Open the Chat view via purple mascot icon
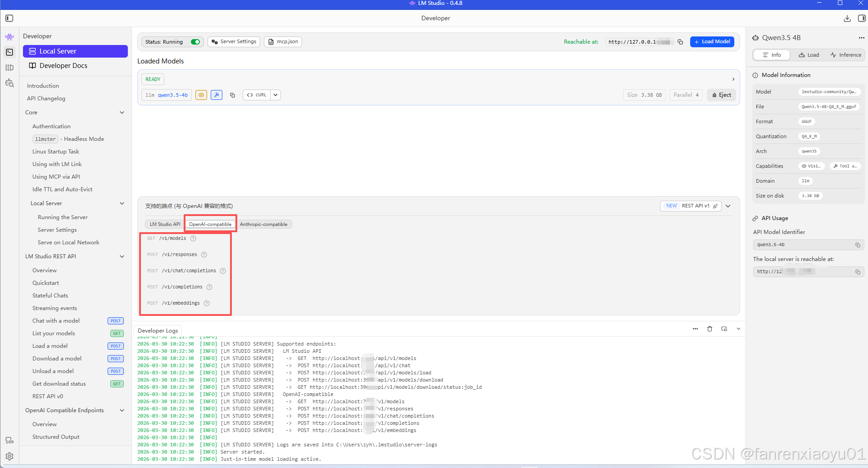This screenshot has width=868, height=468. (9, 37)
